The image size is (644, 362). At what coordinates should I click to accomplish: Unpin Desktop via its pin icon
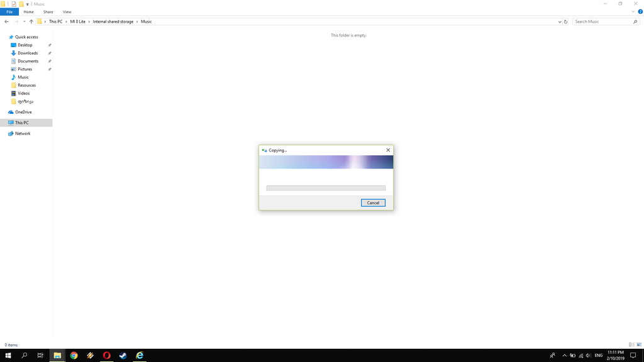tap(50, 45)
